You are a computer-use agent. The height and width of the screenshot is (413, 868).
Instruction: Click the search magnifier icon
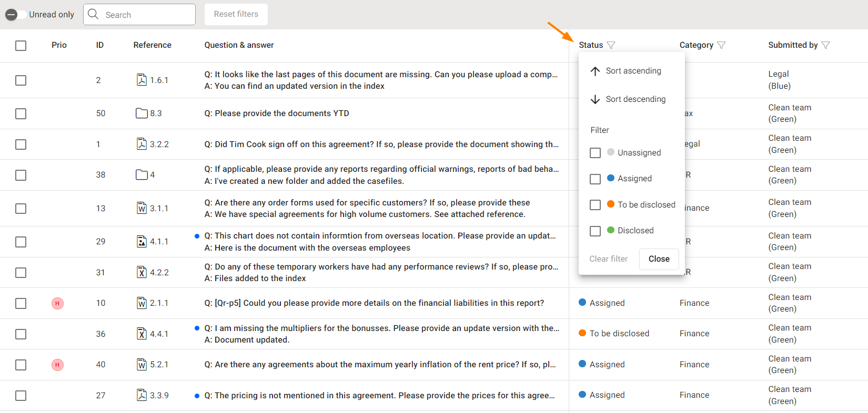(x=94, y=14)
